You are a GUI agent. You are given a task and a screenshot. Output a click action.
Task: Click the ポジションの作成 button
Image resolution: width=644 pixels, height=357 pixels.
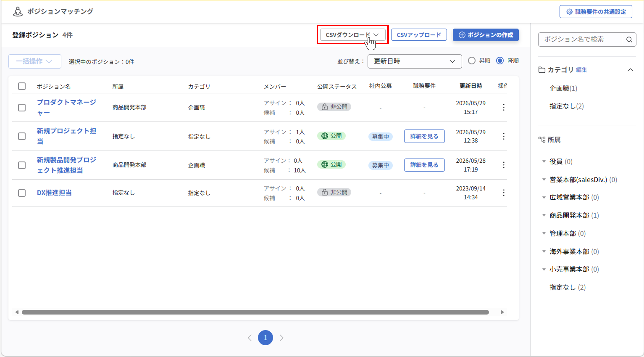coord(485,35)
